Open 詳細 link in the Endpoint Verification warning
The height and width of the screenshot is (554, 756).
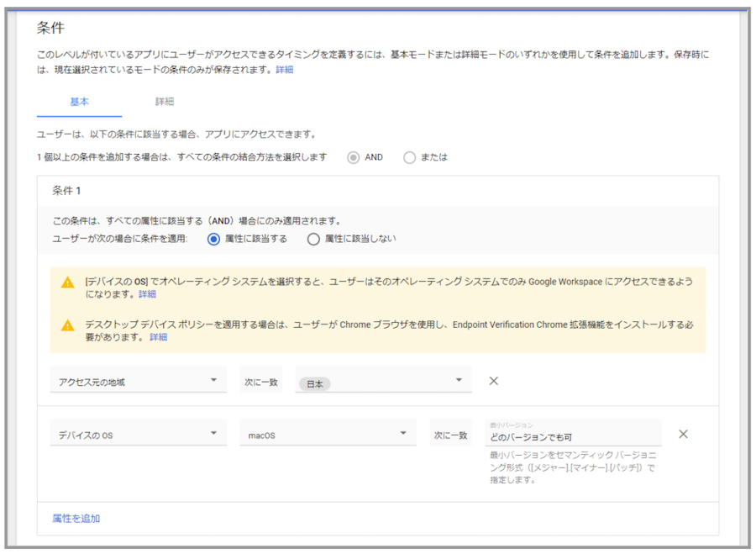(x=158, y=337)
